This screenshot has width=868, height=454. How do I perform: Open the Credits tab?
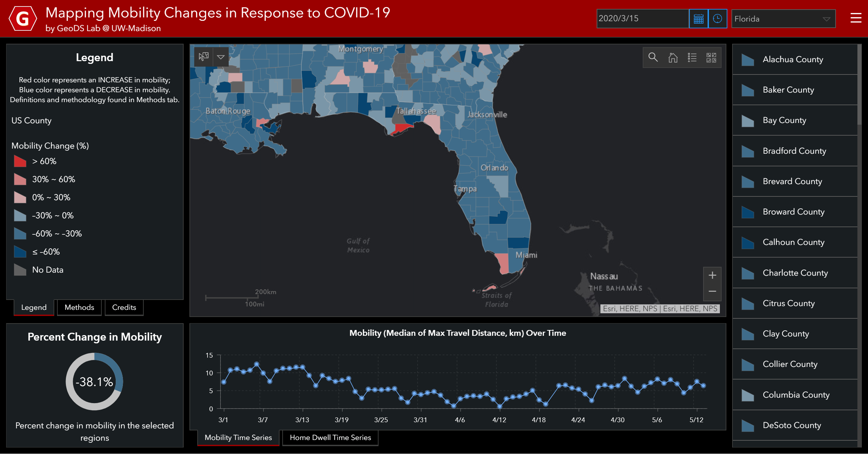click(124, 307)
